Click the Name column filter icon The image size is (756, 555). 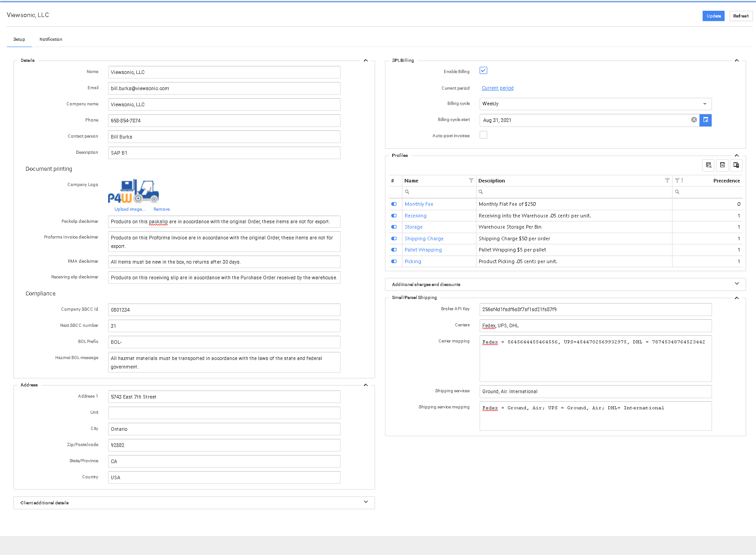point(471,181)
